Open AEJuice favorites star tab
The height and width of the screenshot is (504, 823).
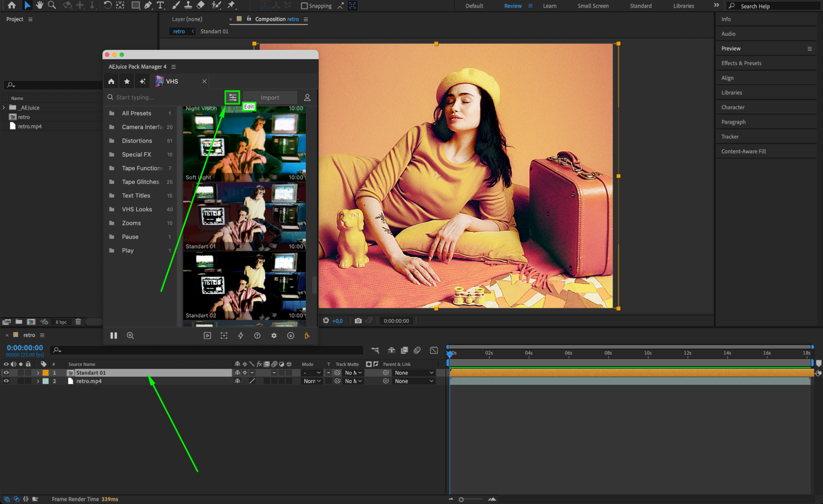tap(127, 81)
